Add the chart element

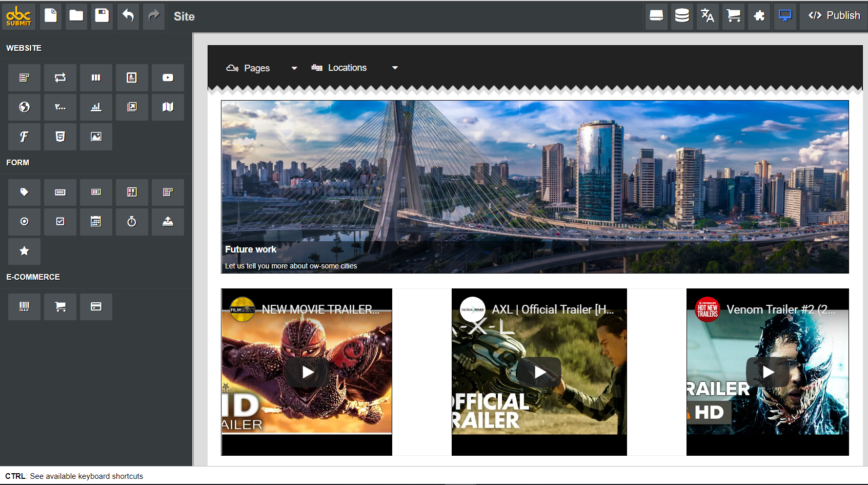coord(96,107)
